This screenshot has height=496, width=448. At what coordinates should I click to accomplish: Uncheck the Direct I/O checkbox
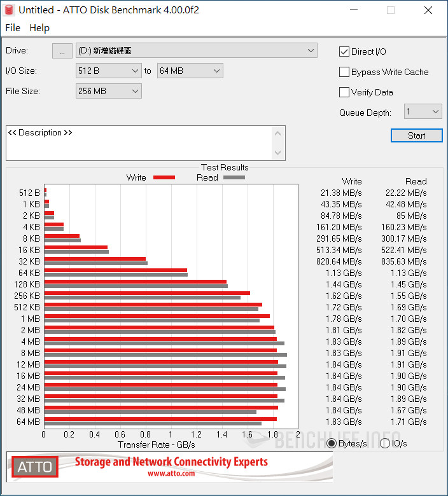[344, 52]
